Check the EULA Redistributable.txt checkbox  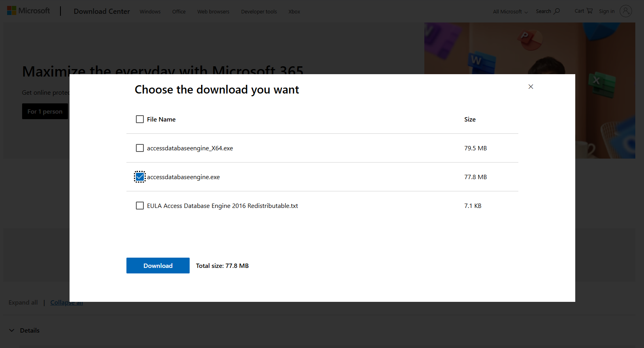140,206
